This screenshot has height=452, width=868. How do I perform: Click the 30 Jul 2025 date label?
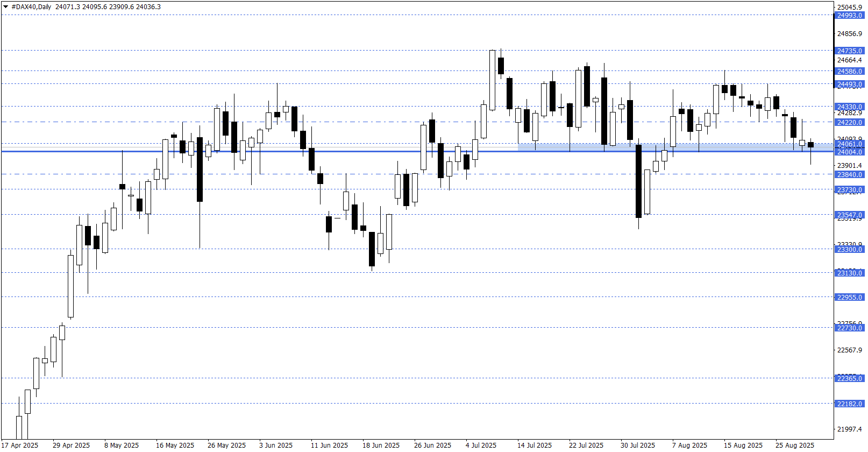(638, 446)
